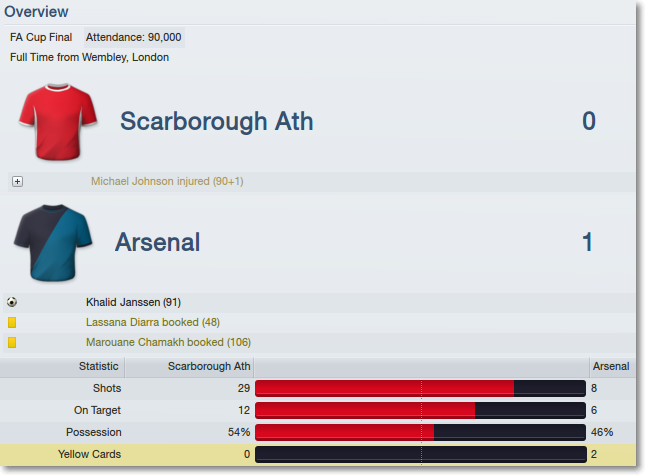Select the On Target statistic row
645x475 pixels.
[x=318, y=410]
